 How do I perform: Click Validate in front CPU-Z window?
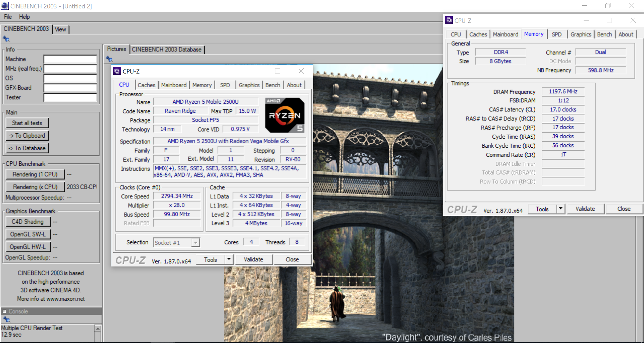(x=254, y=259)
